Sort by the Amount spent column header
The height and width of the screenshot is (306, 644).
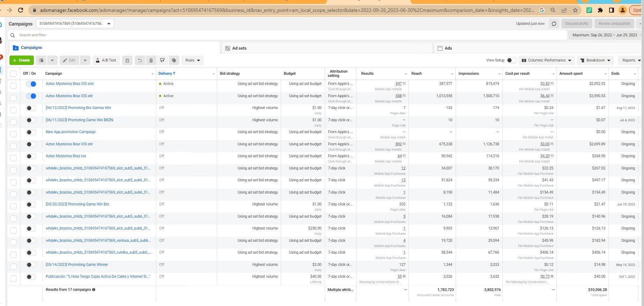(571, 74)
